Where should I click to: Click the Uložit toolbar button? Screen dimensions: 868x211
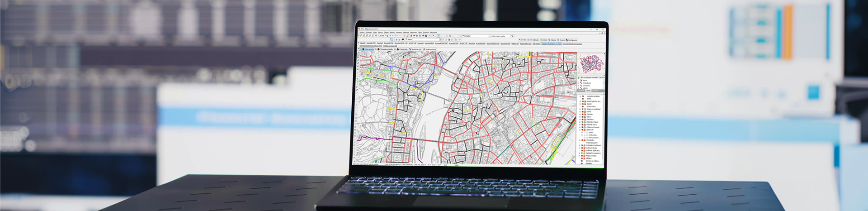[544, 40]
